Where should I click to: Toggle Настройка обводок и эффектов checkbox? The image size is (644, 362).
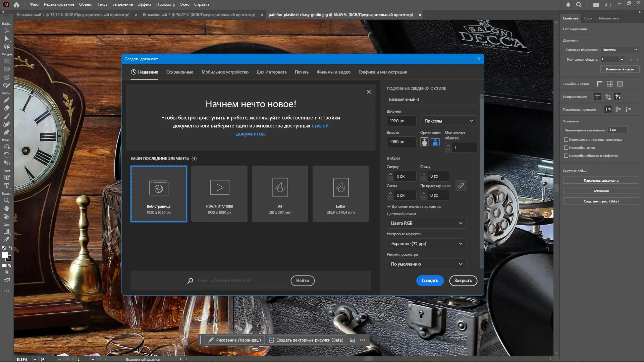coord(567,156)
